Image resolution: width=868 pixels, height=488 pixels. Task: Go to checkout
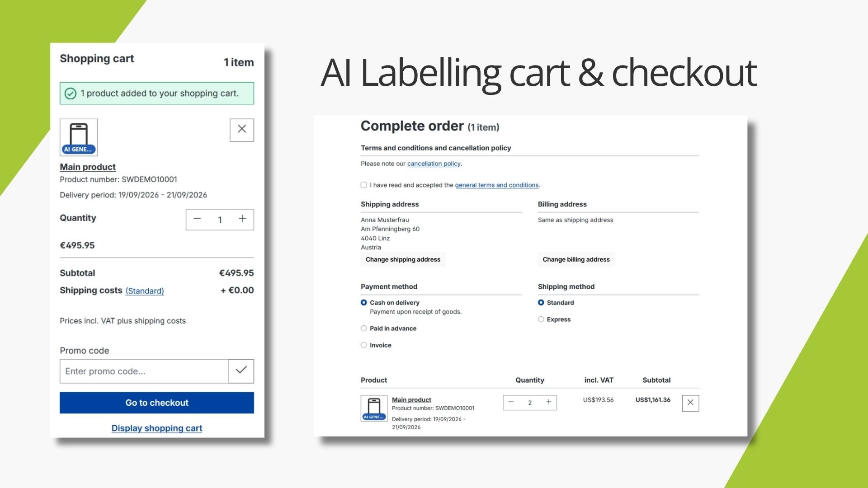click(157, 403)
